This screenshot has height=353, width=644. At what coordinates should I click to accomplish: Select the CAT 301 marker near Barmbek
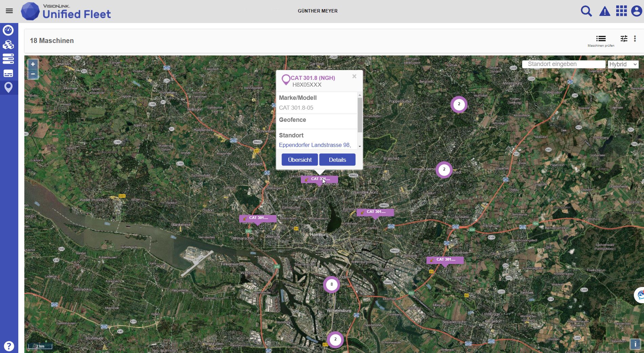[375, 213]
